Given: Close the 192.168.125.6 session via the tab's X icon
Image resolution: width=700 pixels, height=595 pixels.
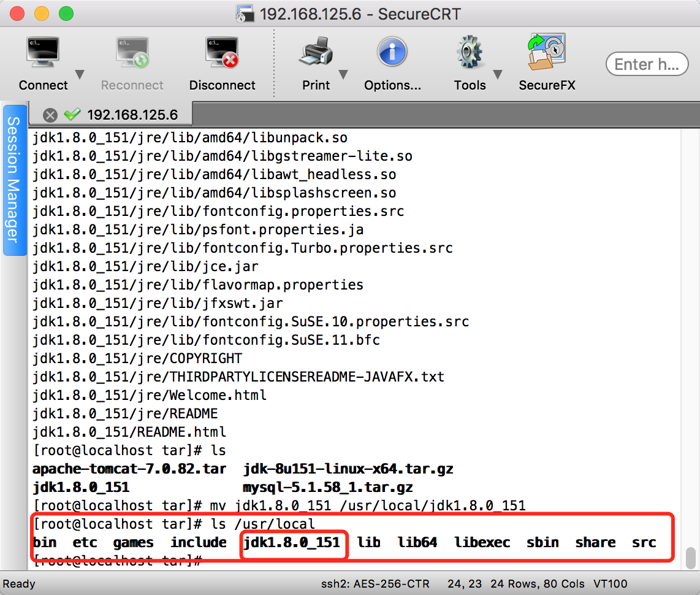Looking at the screenshot, I should 50,115.
